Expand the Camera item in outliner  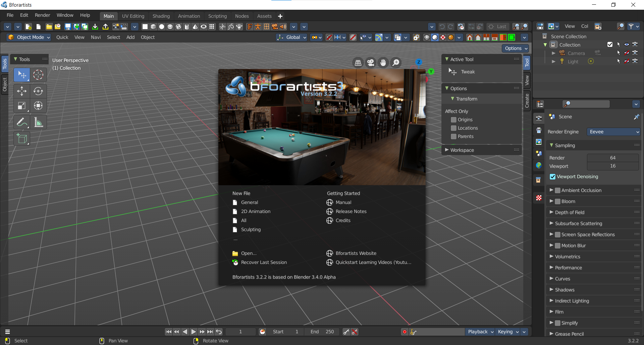(x=553, y=53)
